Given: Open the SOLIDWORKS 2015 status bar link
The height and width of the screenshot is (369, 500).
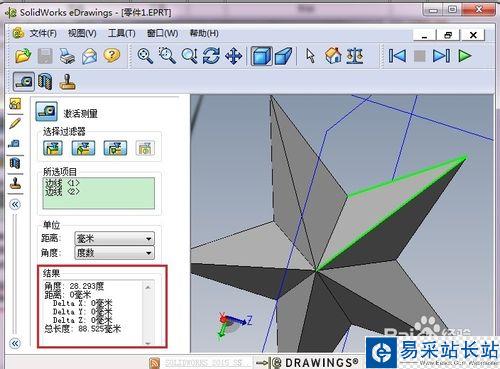Looking at the screenshot, I should pos(206,363).
